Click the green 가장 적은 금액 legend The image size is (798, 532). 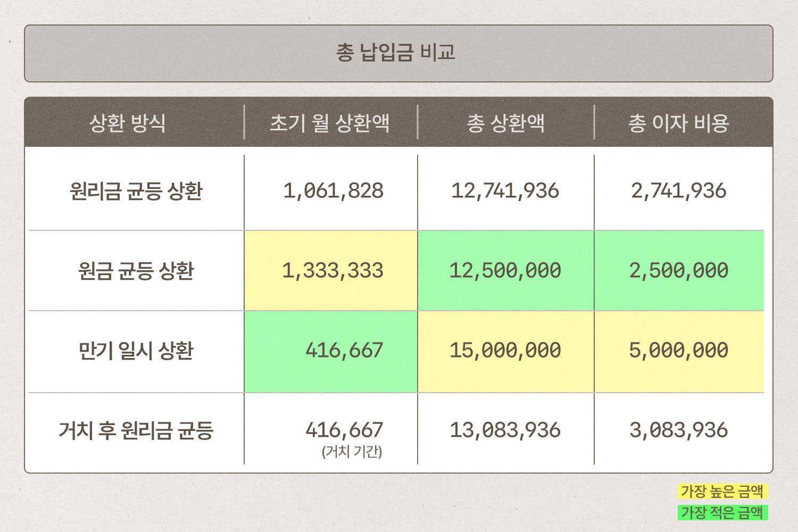click(x=722, y=513)
